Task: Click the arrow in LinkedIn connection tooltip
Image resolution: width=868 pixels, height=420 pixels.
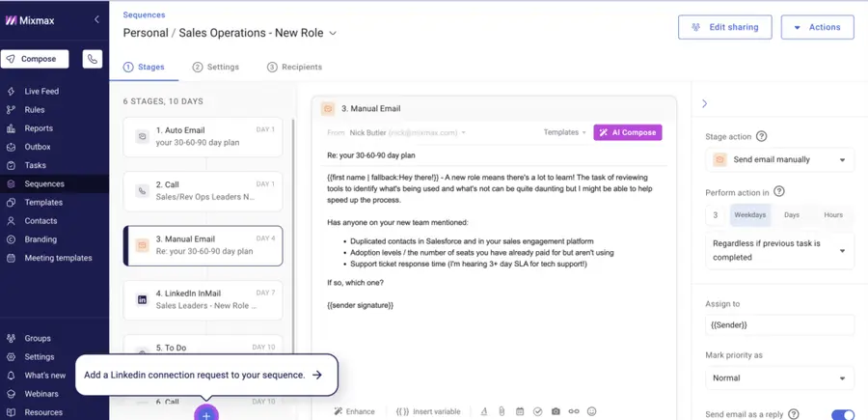Action: pos(316,376)
